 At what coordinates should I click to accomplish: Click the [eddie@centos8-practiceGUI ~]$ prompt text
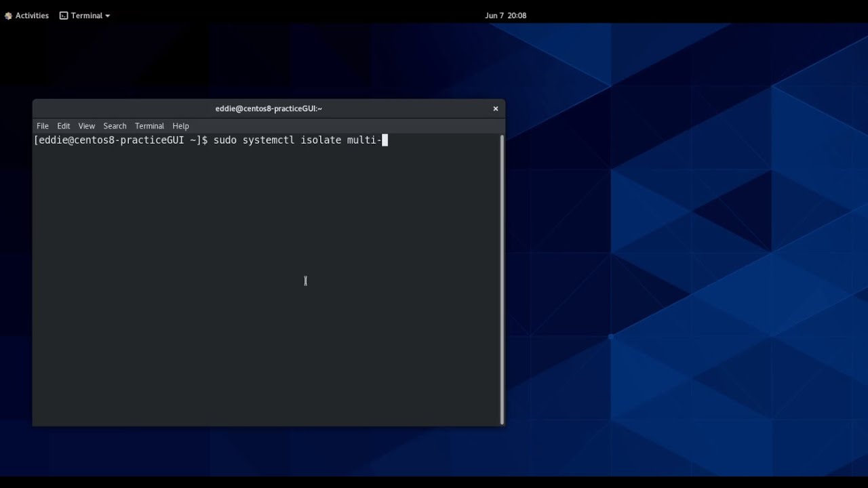point(121,140)
